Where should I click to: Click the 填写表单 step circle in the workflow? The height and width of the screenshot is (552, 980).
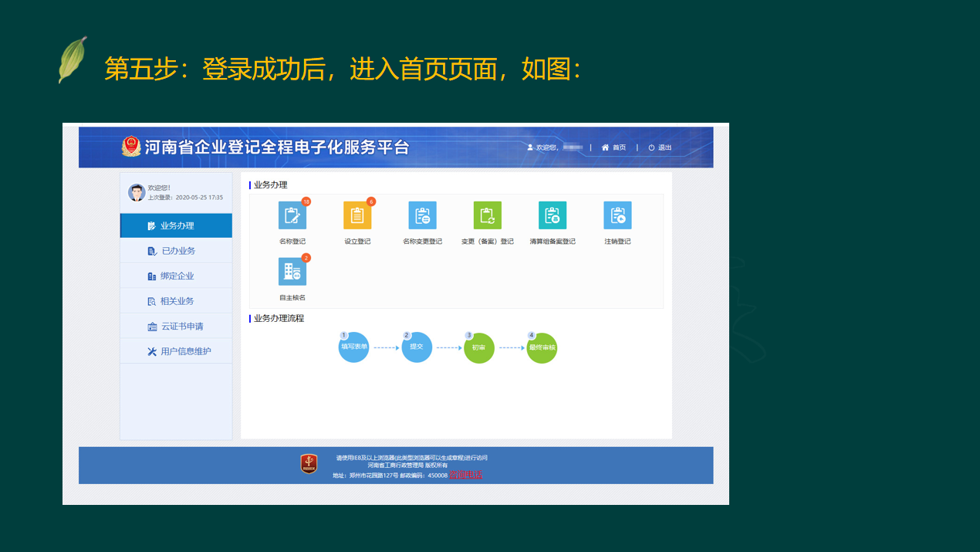[353, 347]
